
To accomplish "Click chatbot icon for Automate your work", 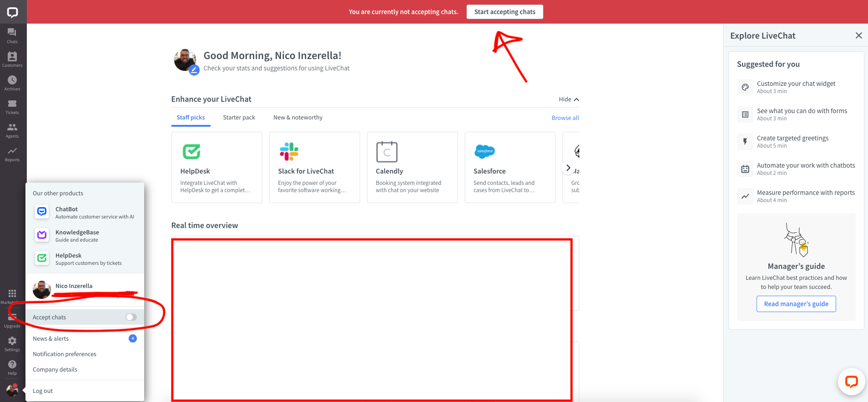I will [745, 169].
